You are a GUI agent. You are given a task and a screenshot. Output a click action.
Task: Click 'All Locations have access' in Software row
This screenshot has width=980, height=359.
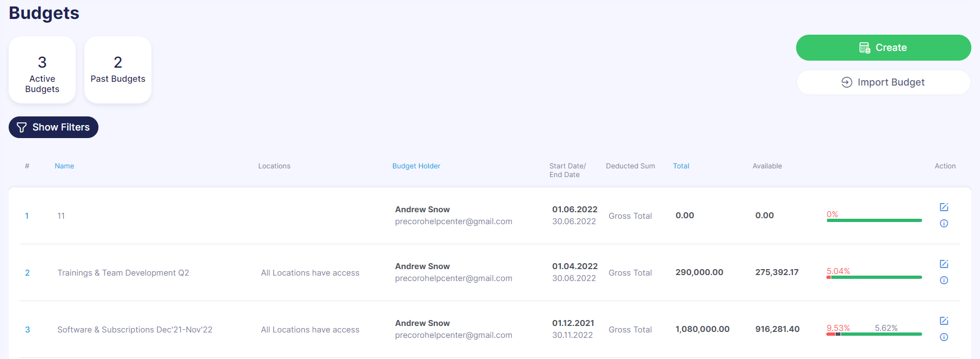point(310,330)
